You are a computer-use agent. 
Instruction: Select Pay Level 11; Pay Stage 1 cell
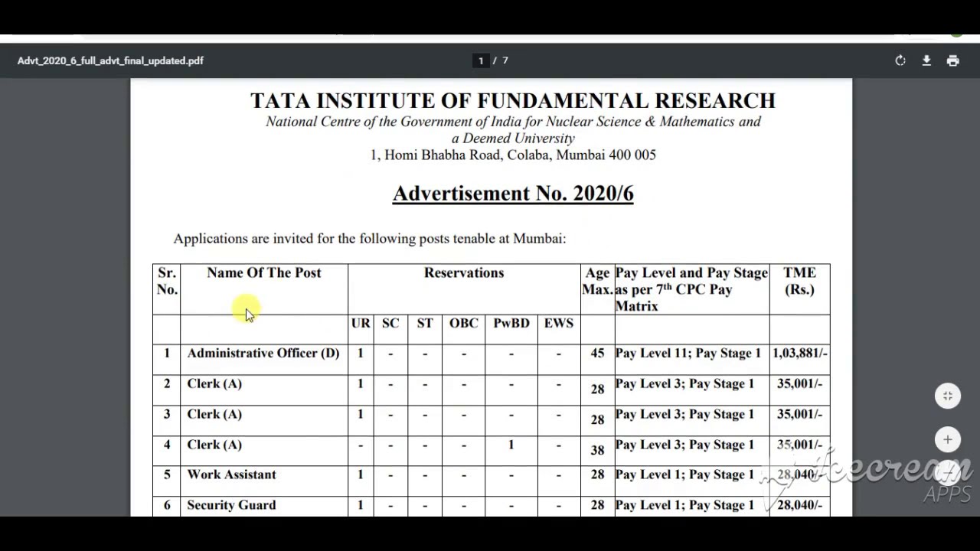click(x=688, y=353)
